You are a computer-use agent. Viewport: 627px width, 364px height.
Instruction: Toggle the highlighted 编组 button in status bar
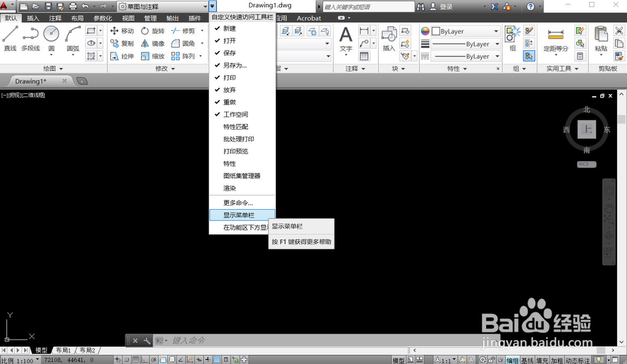click(512, 359)
